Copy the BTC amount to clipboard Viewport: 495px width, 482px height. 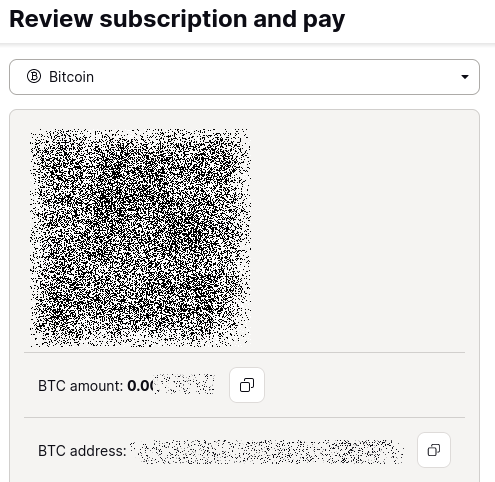pyautogui.click(x=247, y=385)
